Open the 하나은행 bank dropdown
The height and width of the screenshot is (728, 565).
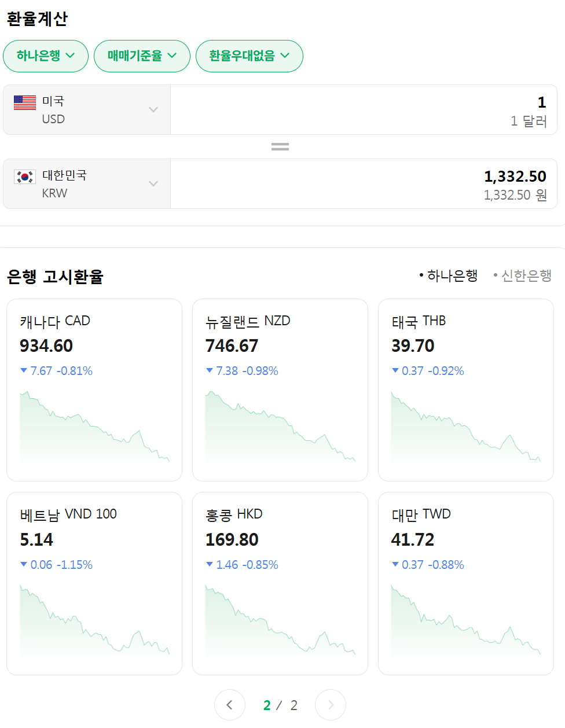(46, 56)
